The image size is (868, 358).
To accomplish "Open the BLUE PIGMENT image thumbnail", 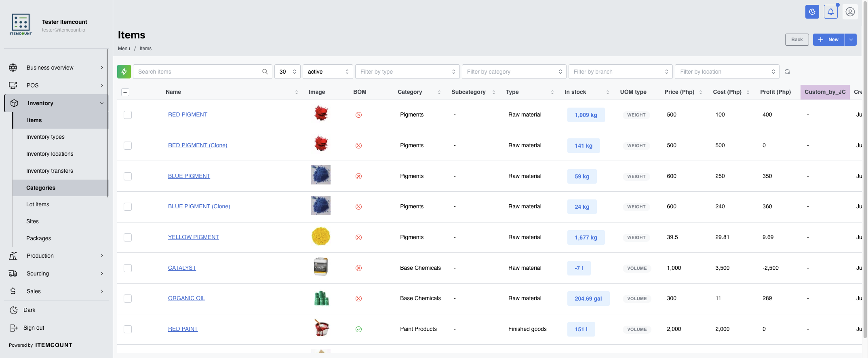I will click(x=321, y=175).
